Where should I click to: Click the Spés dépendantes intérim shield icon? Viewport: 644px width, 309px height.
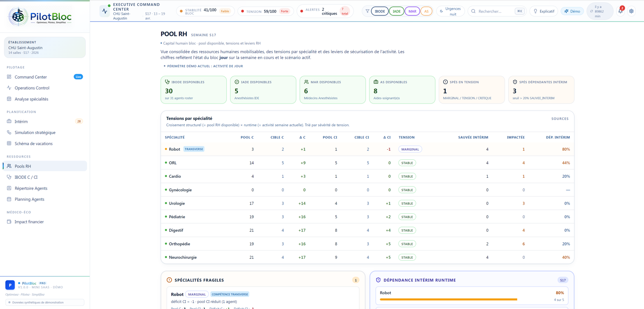pyautogui.click(x=515, y=82)
